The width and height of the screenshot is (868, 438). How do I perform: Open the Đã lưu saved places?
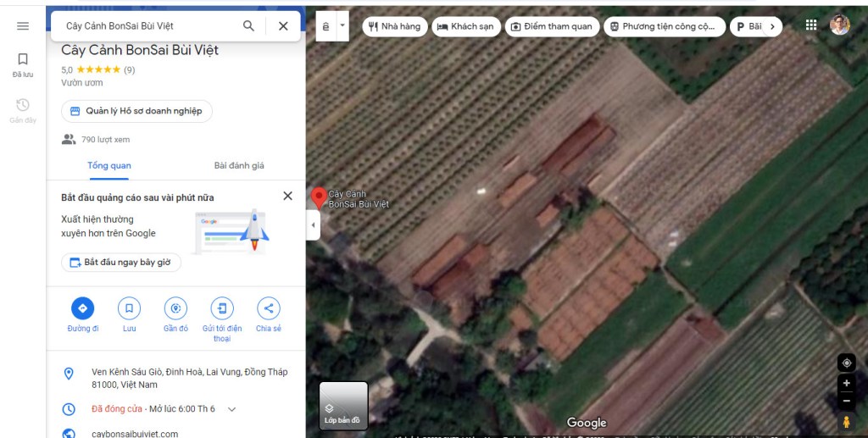coord(23,64)
